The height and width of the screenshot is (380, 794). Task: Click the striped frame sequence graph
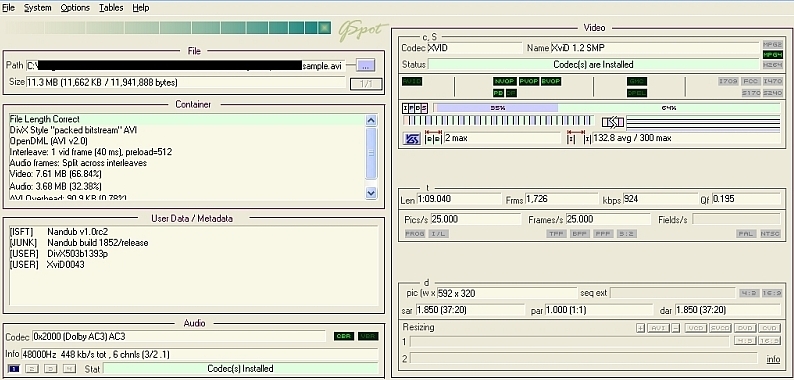click(x=498, y=121)
